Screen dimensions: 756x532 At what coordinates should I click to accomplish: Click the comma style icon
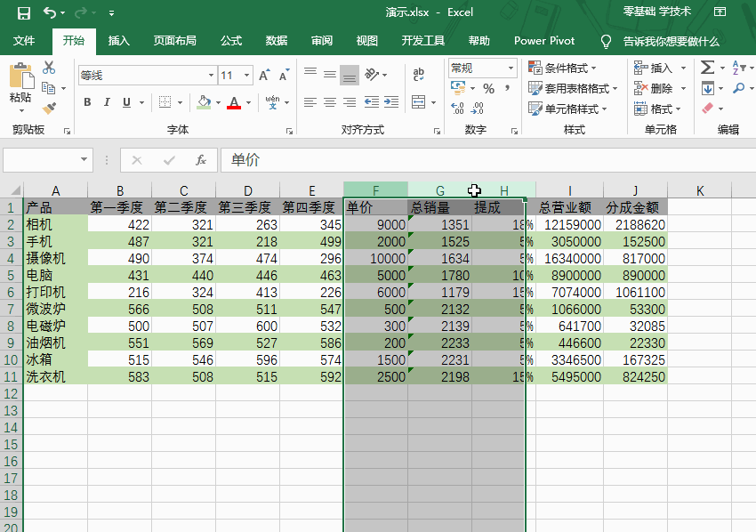(507, 88)
